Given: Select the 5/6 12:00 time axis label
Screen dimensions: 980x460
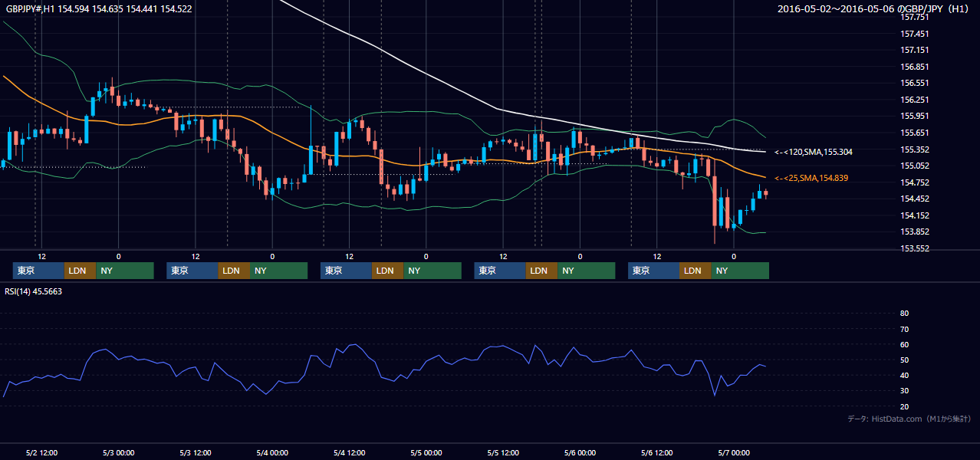Looking at the screenshot, I should [656, 452].
